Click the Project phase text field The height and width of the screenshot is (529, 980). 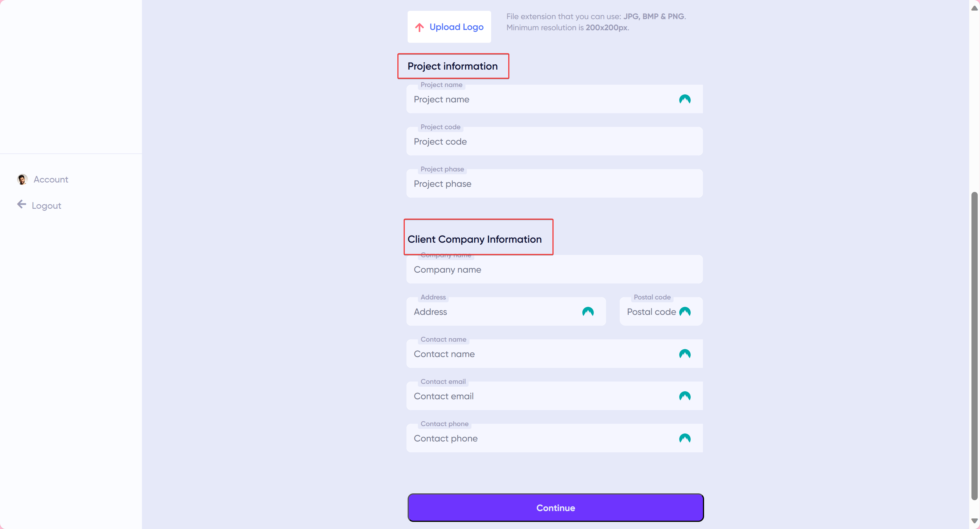tap(532, 183)
